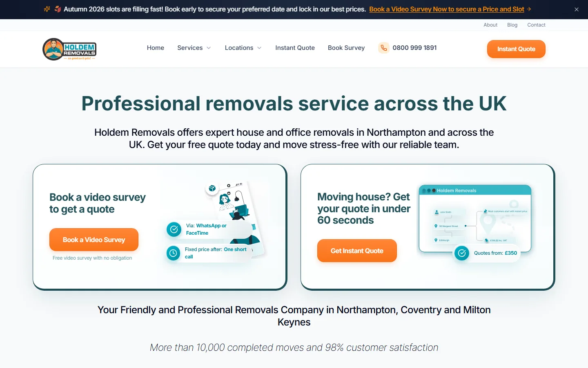Click the Holdem Removals logo

(69, 49)
